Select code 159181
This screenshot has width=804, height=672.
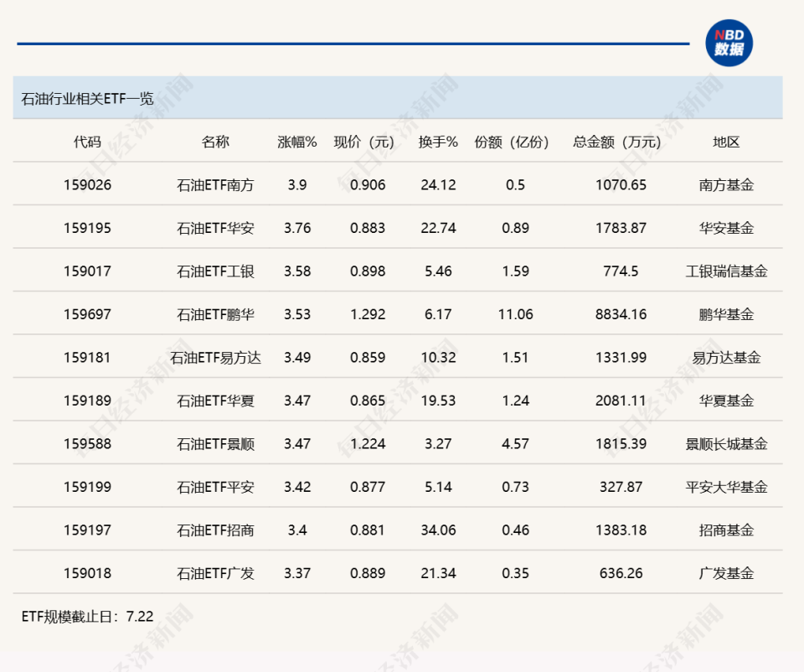tap(87, 357)
